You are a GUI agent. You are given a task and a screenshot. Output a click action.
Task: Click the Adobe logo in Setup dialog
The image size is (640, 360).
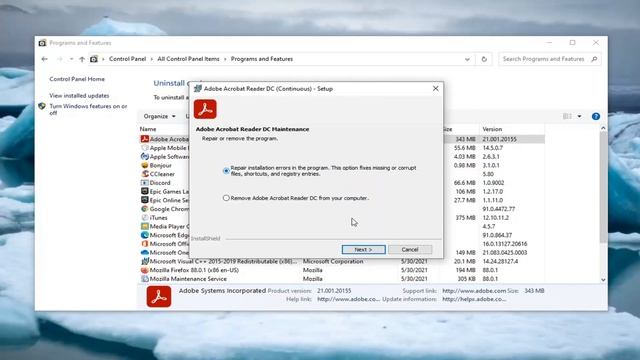tap(205, 109)
